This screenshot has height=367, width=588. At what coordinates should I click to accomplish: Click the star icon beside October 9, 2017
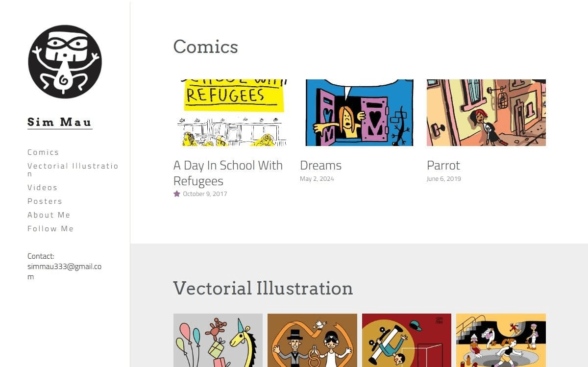pyautogui.click(x=177, y=194)
